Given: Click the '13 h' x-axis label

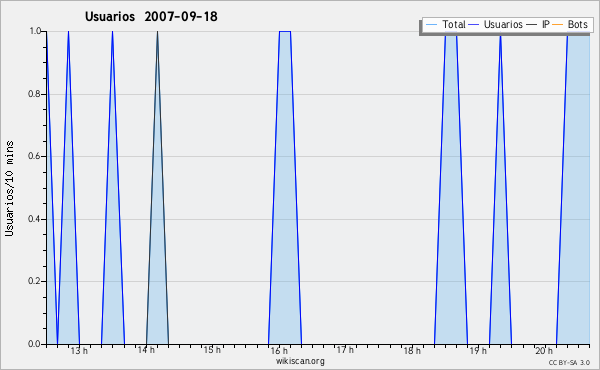Looking at the screenshot, I should coord(79,350).
